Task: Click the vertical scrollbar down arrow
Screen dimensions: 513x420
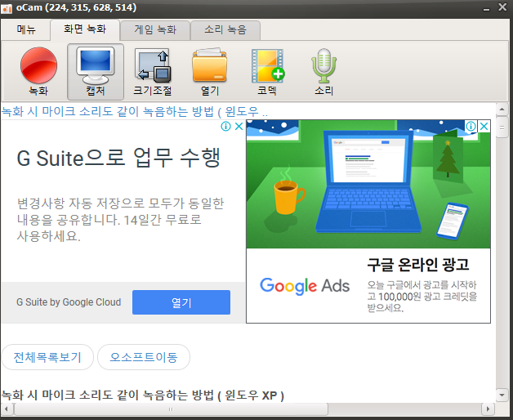Action: pyautogui.click(x=502, y=395)
